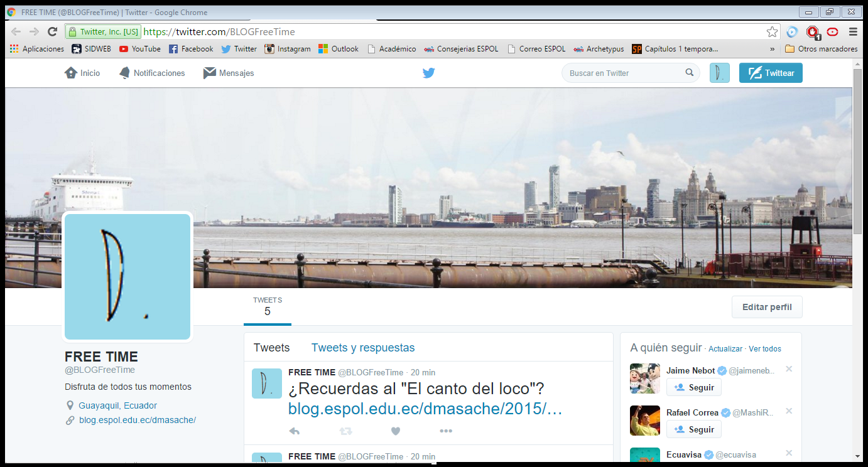Open profile avatar menu in top bar

pos(719,73)
